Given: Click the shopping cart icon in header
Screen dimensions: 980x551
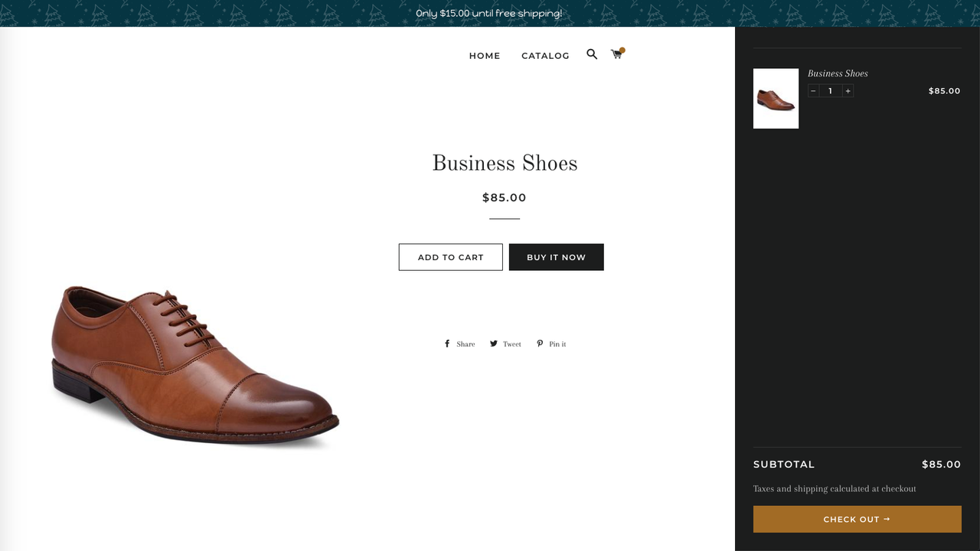Looking at the screenshot, I should 617,54.
